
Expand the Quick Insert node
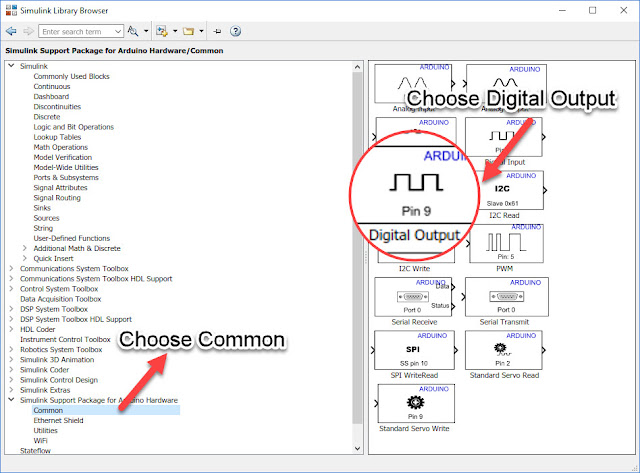[24, 258]
